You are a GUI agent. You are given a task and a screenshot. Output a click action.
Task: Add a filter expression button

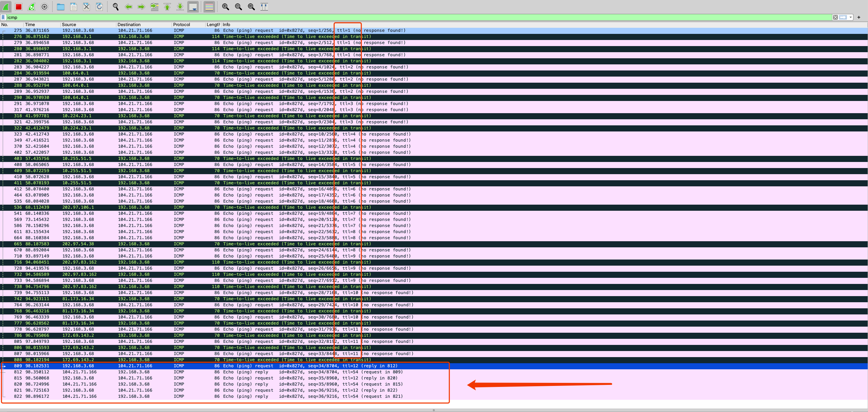(x=859, y=17)
